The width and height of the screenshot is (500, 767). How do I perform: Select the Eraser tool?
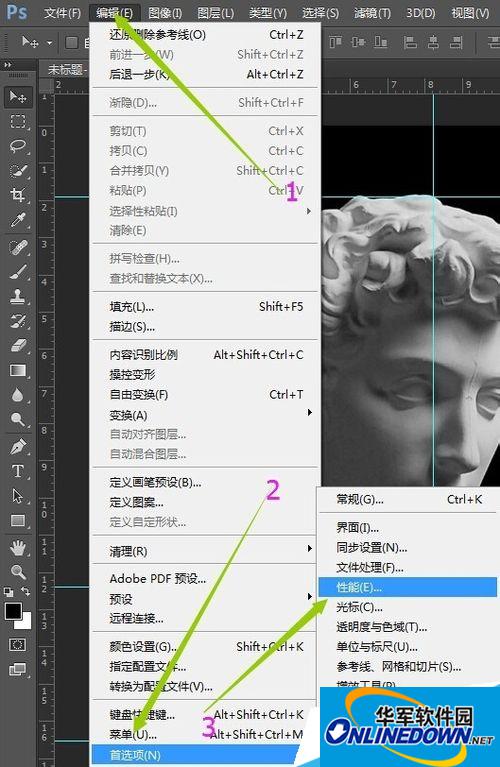[x=18, y=346]
